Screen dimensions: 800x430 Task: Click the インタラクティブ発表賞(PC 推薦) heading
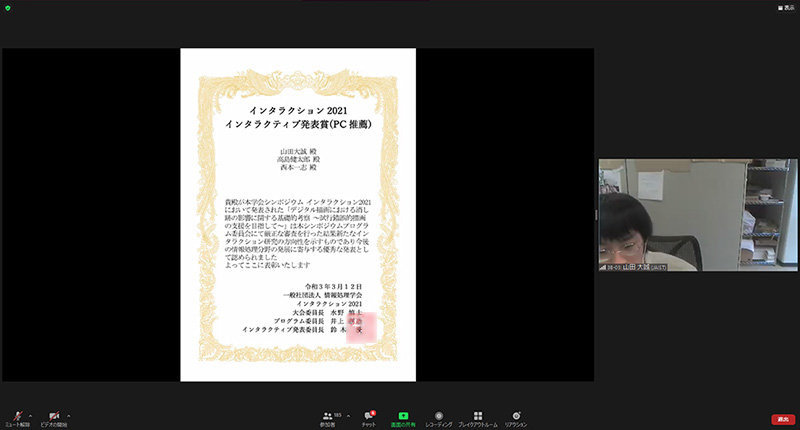[x=298, y=124]
